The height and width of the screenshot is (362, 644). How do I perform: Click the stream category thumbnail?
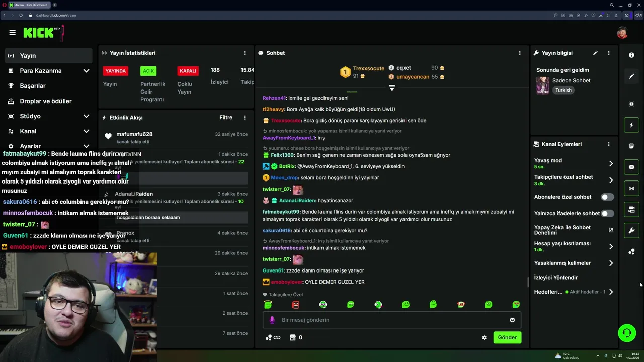(543, 85)
